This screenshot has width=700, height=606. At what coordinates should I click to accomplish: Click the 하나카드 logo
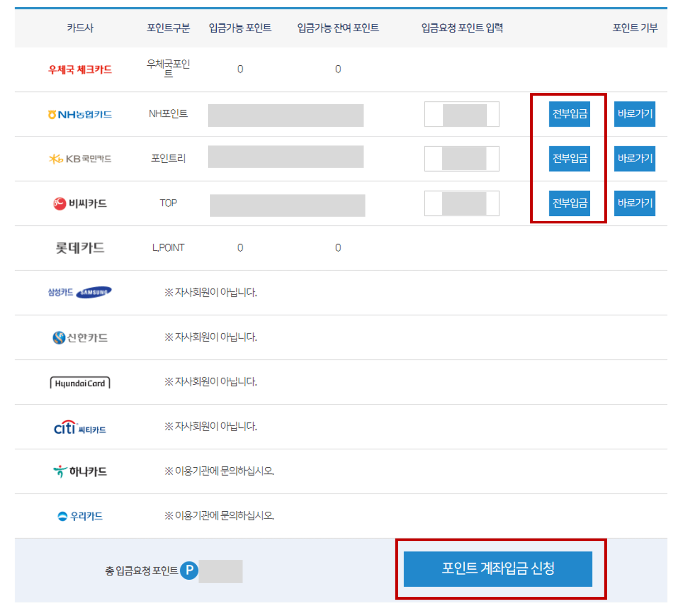(80, 471)
